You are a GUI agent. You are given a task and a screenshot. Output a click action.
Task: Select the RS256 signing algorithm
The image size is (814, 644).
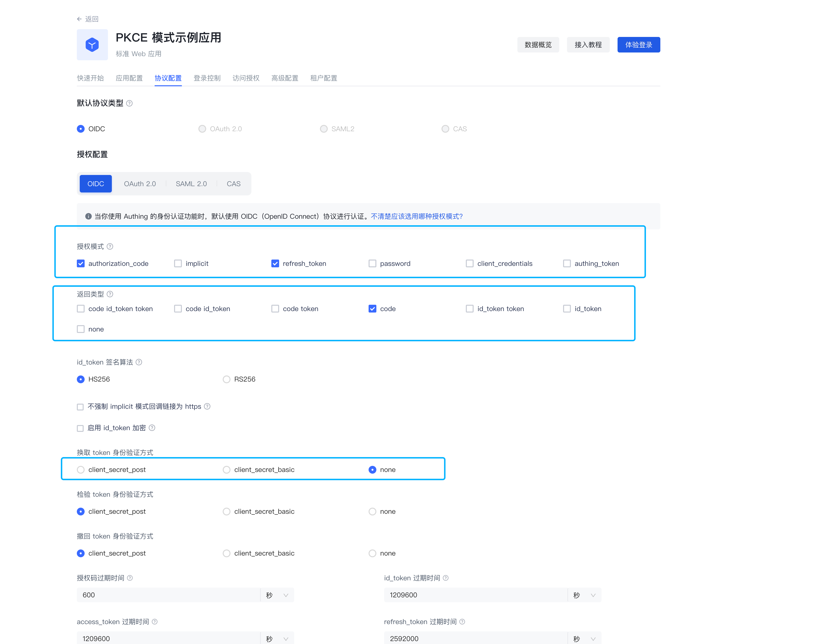click(226, 379)
